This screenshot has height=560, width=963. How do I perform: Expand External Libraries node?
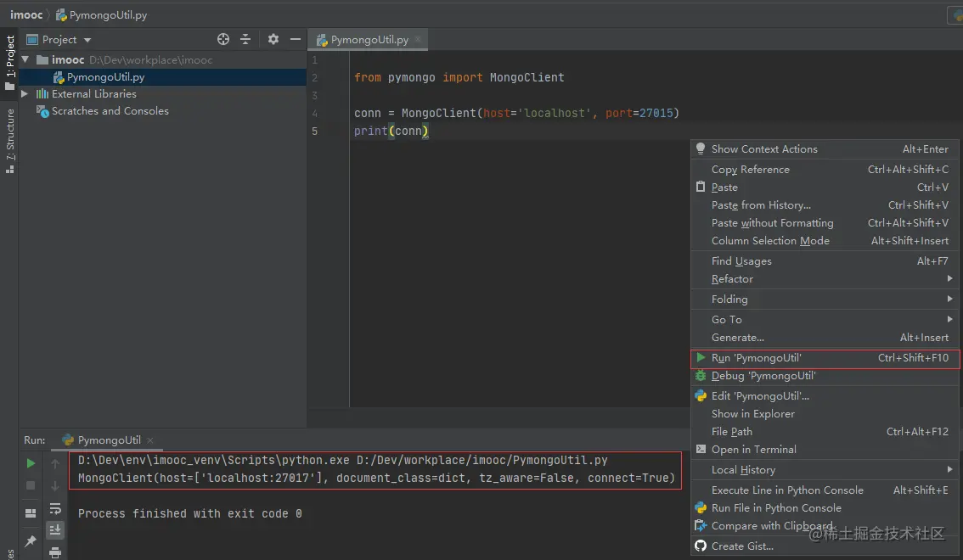25,94
